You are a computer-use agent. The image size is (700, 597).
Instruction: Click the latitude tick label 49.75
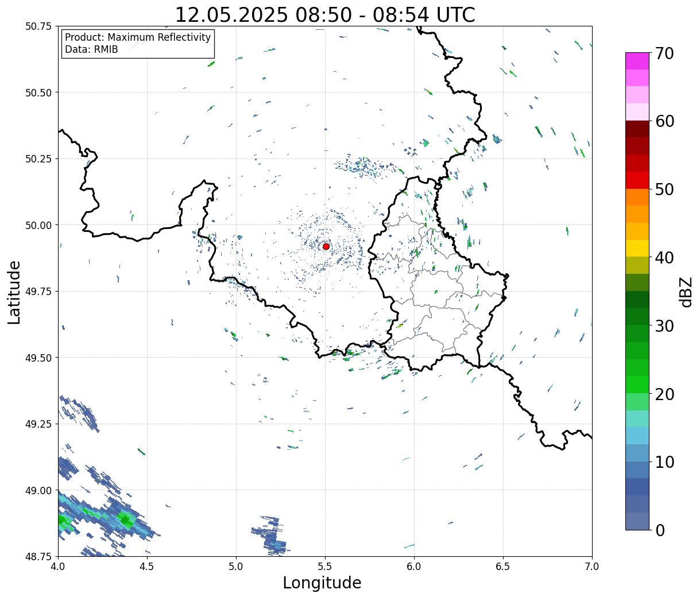38,292
